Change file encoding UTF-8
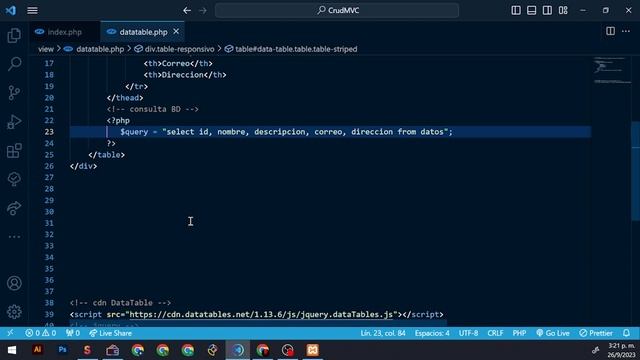The width and height of the screenshot is (640, 360). coord(468,333)
